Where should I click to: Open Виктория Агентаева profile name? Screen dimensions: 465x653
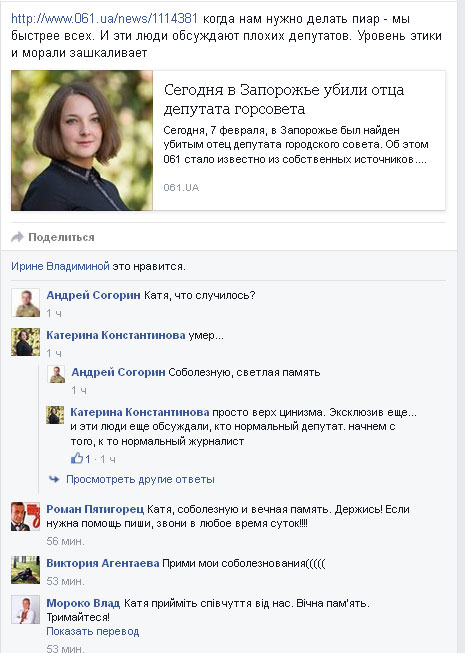point(102,563)
